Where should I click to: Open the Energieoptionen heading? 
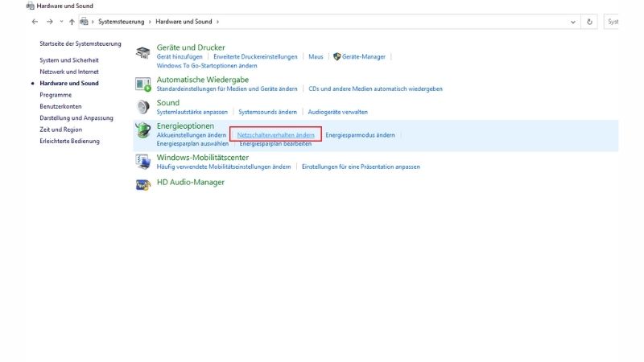(185, 126)
